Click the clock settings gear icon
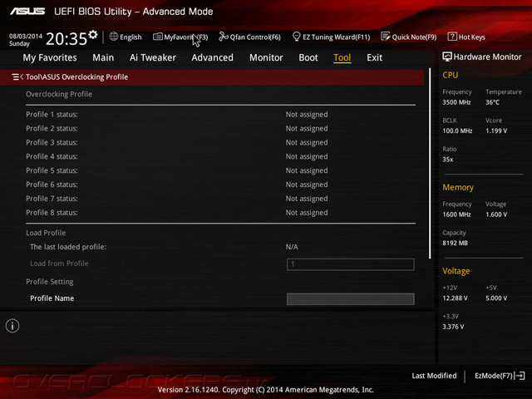Screen dimensions: 532x399 coord(93,34)
